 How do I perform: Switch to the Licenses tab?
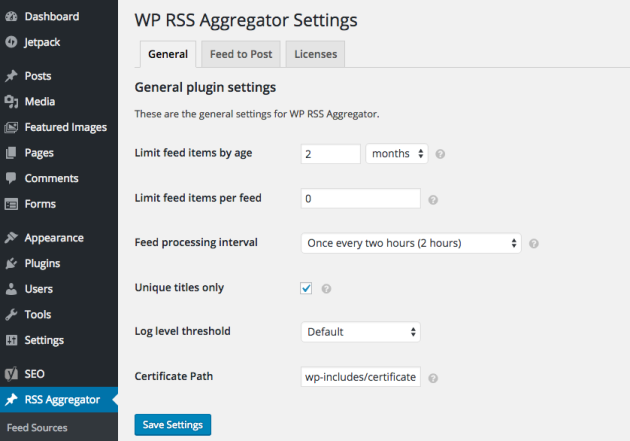(315, 54)
